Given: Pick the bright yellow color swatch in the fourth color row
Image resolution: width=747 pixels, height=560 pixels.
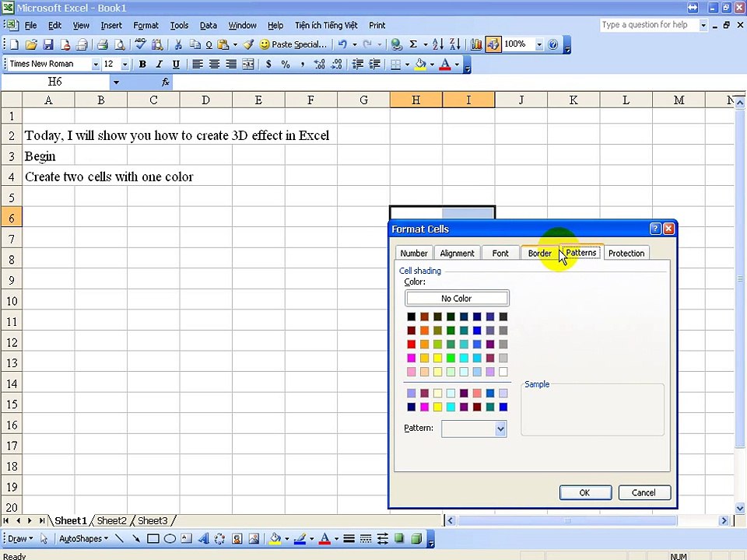Looking at the screenshot, I should [437, 358].
